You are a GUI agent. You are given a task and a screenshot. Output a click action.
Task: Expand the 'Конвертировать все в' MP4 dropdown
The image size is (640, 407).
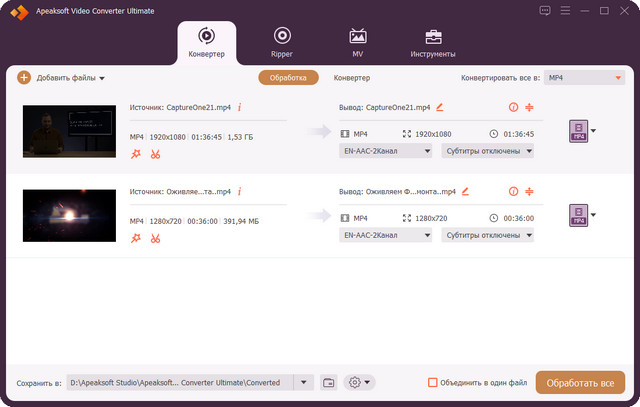[584, 77]
